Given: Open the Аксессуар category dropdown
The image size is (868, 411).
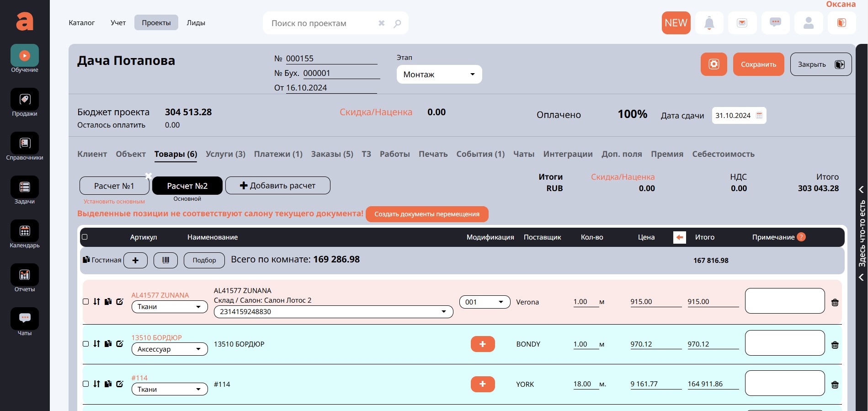Looking at the screenshot, I should tap(169, 349).
